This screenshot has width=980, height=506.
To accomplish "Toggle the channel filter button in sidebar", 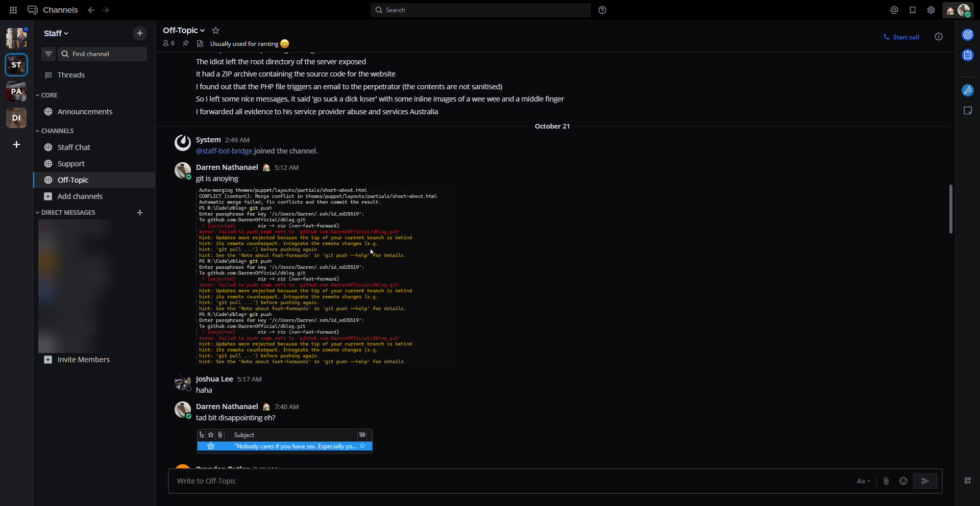I will click(x=48, y=54).
